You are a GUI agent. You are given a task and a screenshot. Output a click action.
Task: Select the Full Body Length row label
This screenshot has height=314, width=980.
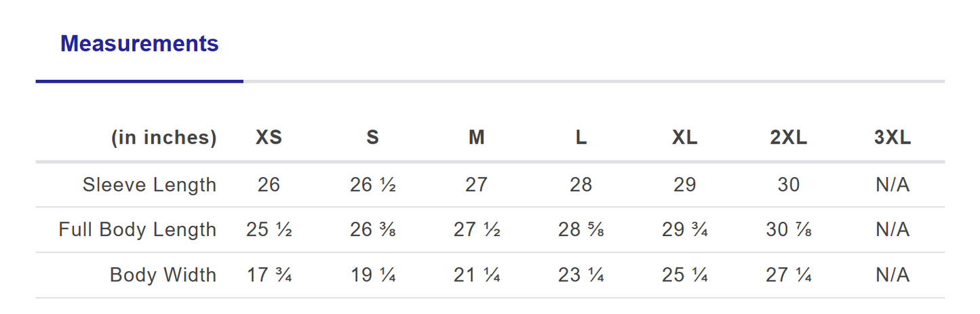click(x=137, y=230)
